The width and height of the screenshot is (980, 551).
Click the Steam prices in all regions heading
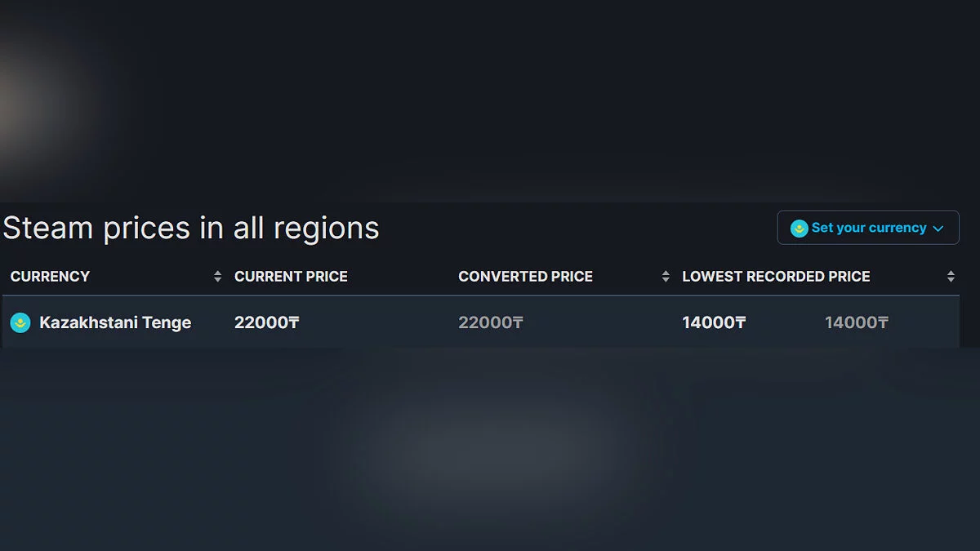coord(191,228)
